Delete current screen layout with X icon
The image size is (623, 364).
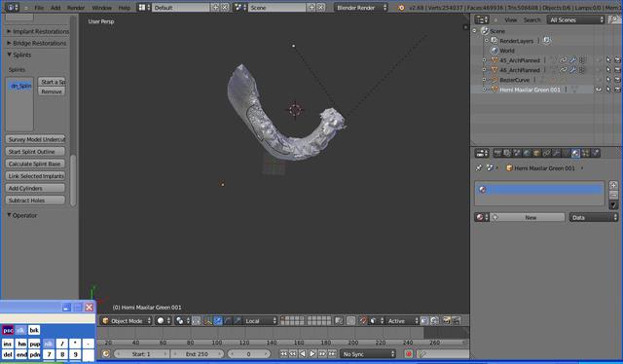pyautogui.click(x=225, y=8)
